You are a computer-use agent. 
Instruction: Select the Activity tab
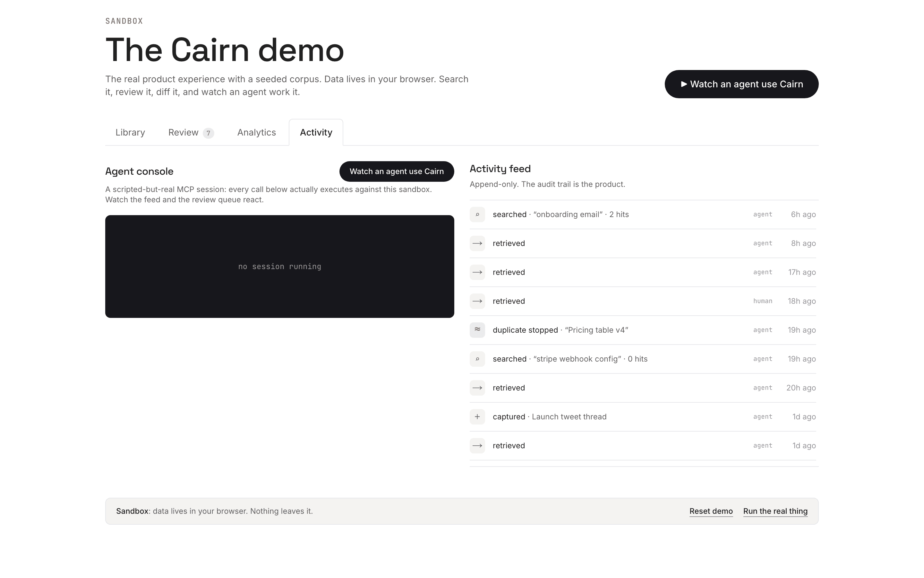click(316, 132)
